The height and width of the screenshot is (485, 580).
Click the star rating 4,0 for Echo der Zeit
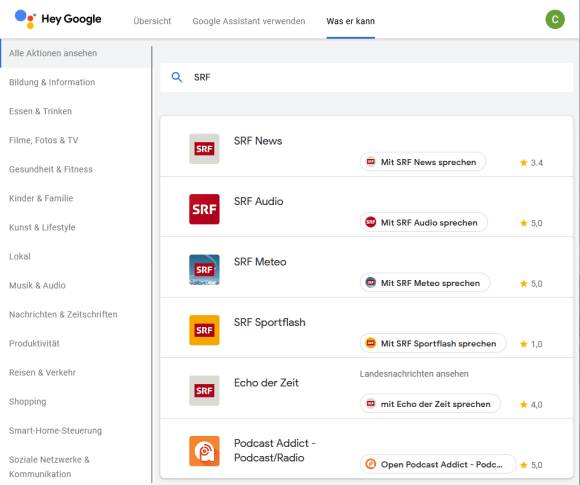[x=532, y=404]
